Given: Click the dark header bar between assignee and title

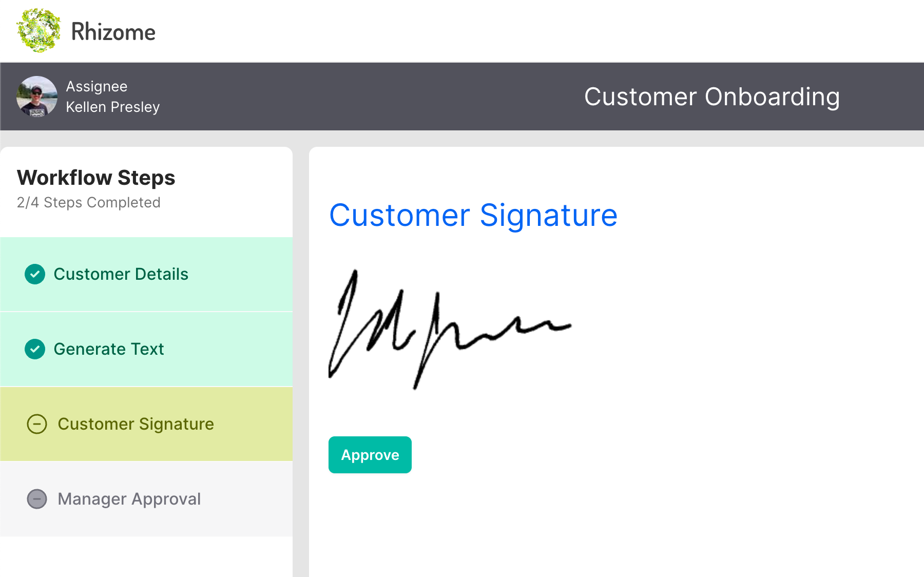Looking at the screenshot, I should click(370, 97).
